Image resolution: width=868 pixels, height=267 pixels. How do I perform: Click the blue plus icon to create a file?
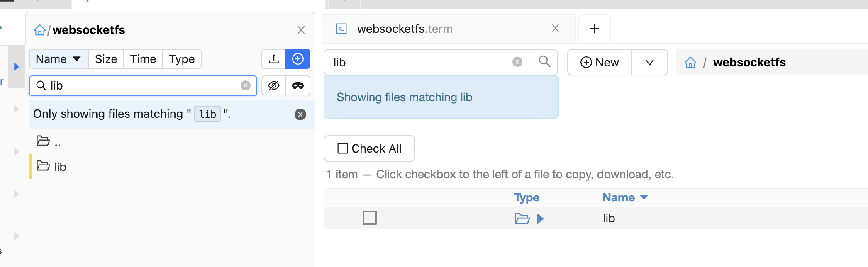click(x=297, y=59)
